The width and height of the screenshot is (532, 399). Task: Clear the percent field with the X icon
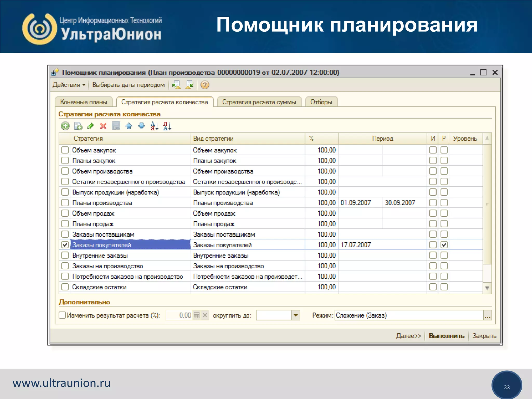pos(205,315)
